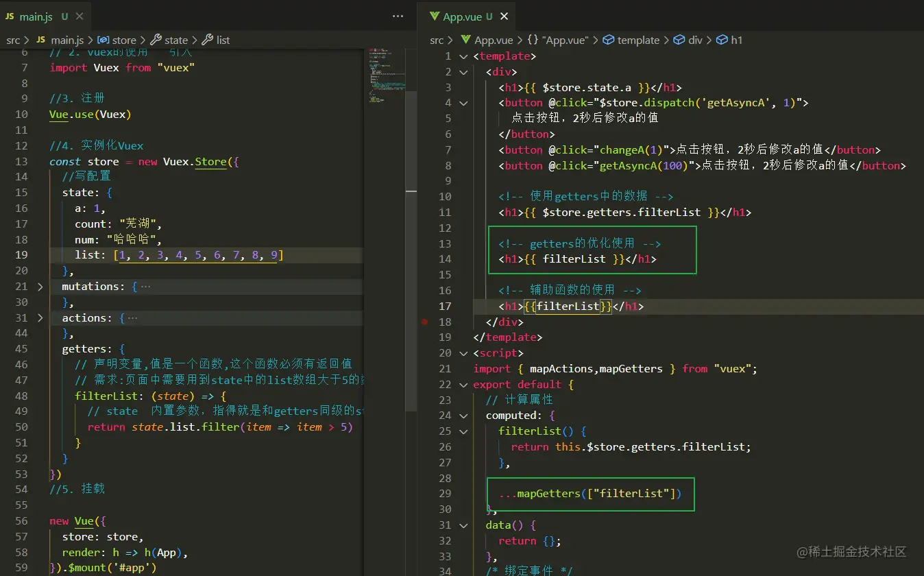The width and height of the screenshot is (924, 576).
Task: Unfold the ellipsis after mutations: {
Action: (x=145, y=287)
